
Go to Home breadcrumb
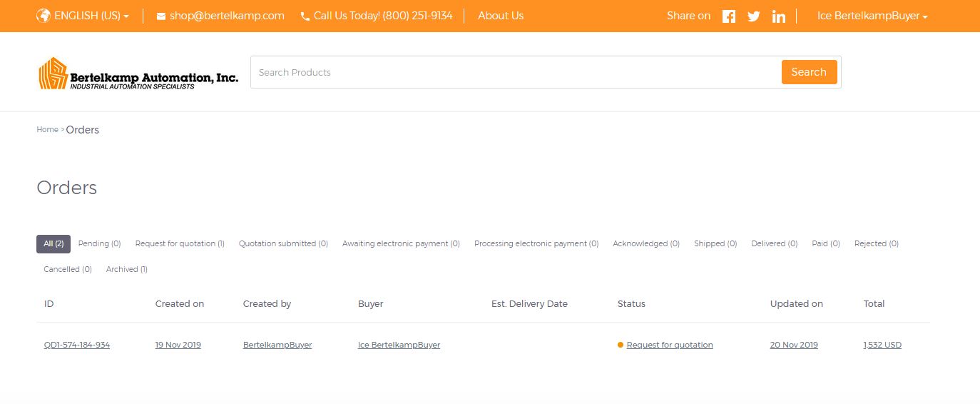coord(47,130)
